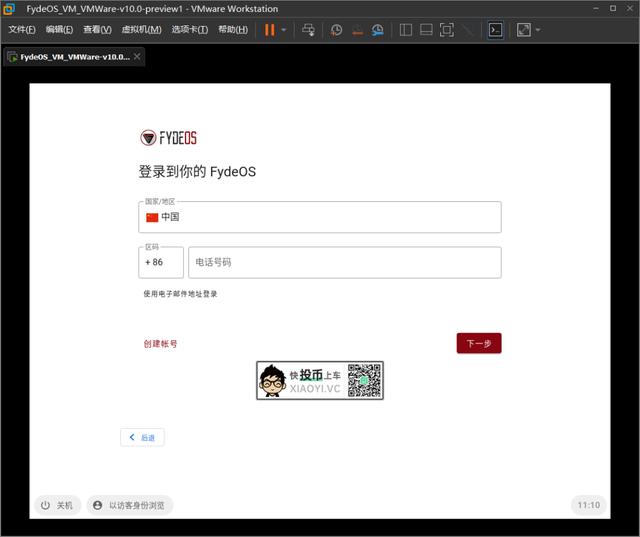Click the FydeOS logo
This screenshot has width=640, height=537.
tap(168, 138)
